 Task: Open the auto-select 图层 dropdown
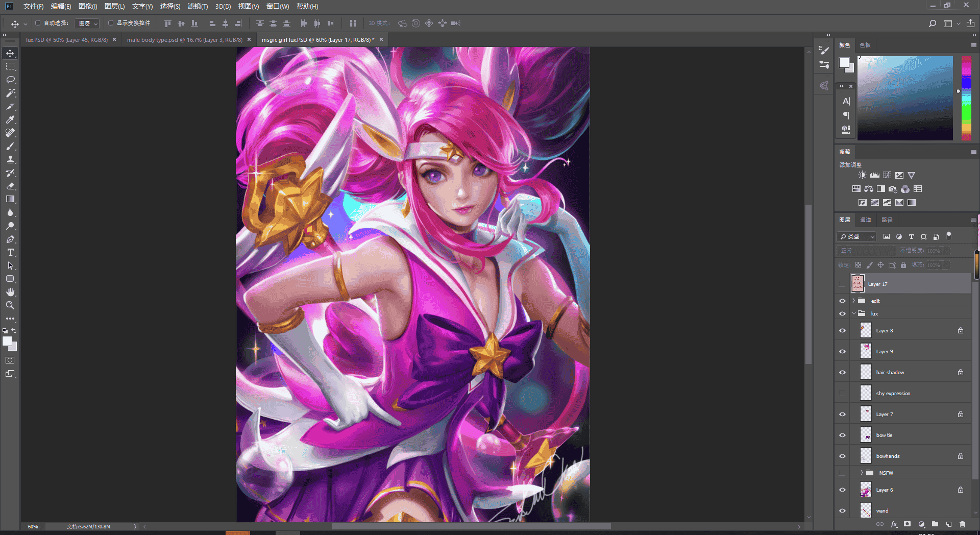click(87, 23)
